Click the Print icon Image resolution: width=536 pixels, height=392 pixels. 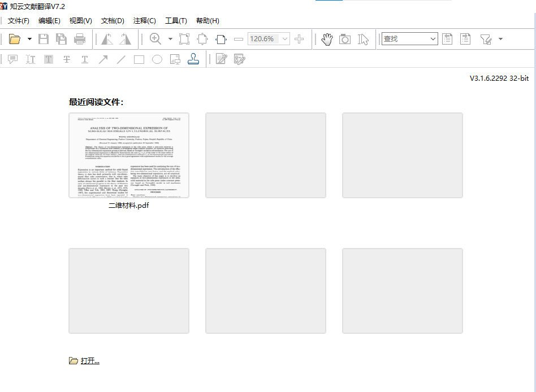click(80, 39)
